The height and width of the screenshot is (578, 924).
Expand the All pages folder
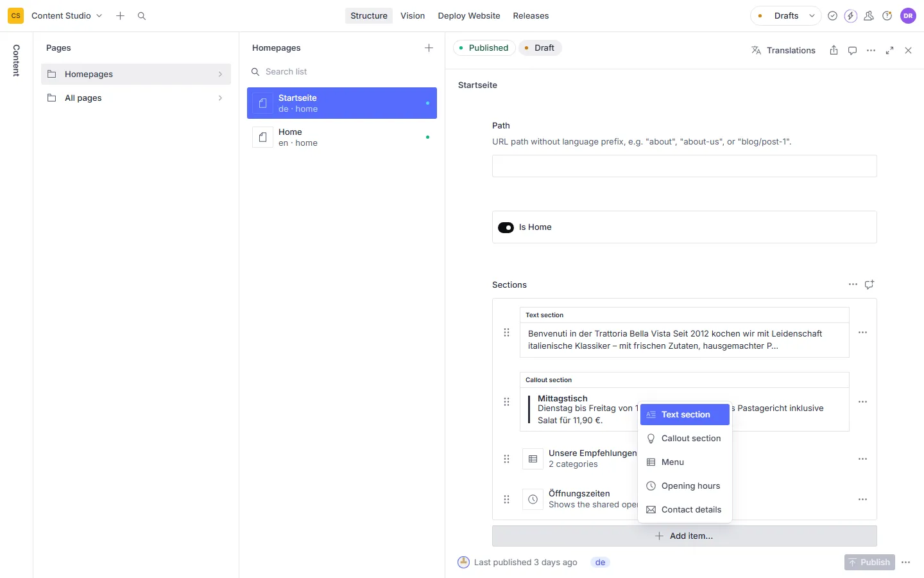(136, 98)
